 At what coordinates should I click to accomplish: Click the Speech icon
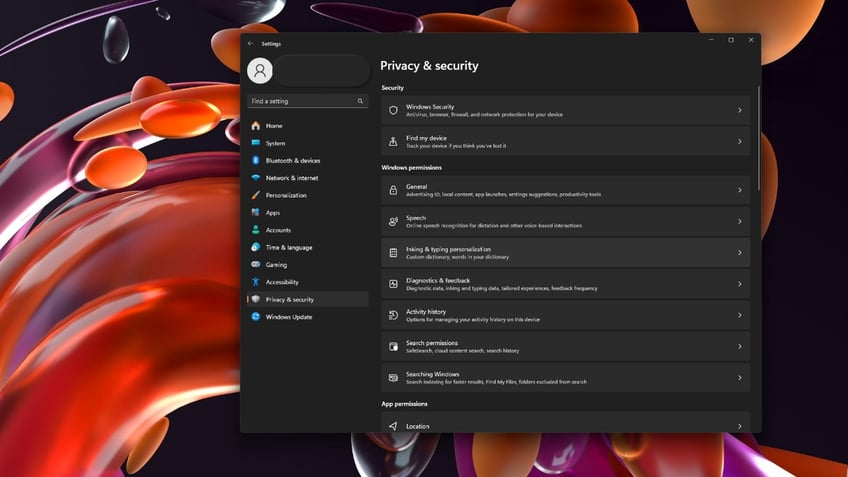click(x=393, y=221)
